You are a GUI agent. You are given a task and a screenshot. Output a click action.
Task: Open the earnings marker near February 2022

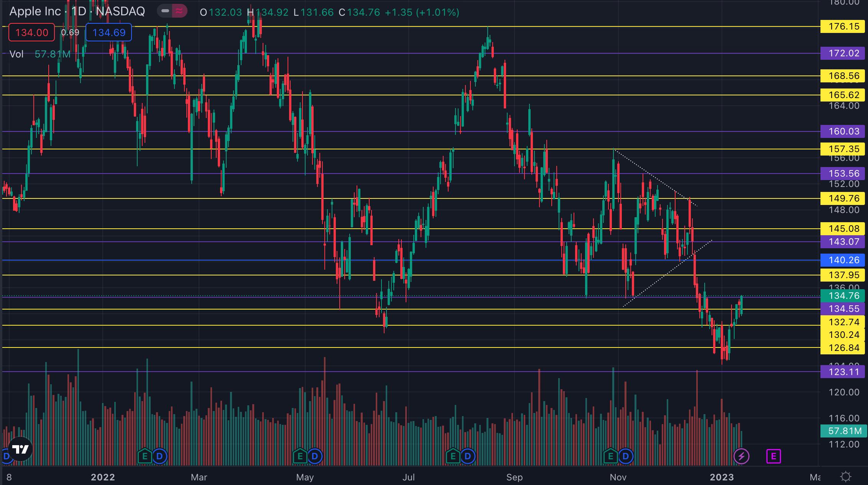point(145,456)
